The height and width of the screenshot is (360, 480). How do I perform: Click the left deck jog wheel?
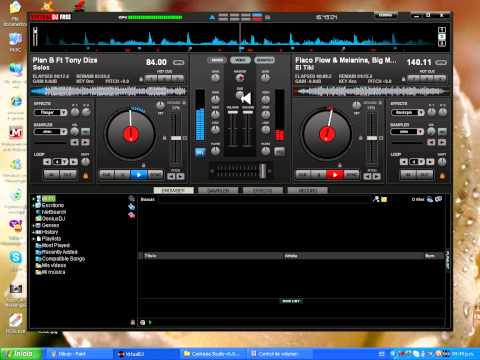click(131, 134)
